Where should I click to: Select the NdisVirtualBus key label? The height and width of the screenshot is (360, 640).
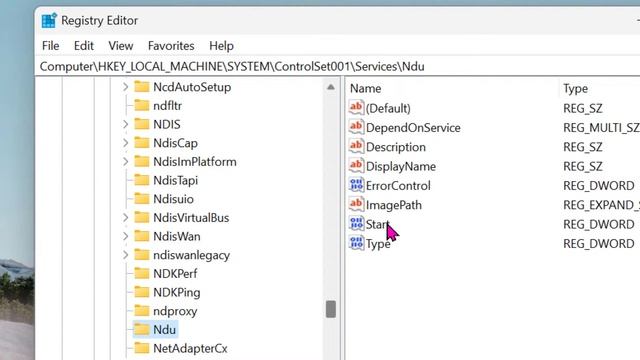191,218
